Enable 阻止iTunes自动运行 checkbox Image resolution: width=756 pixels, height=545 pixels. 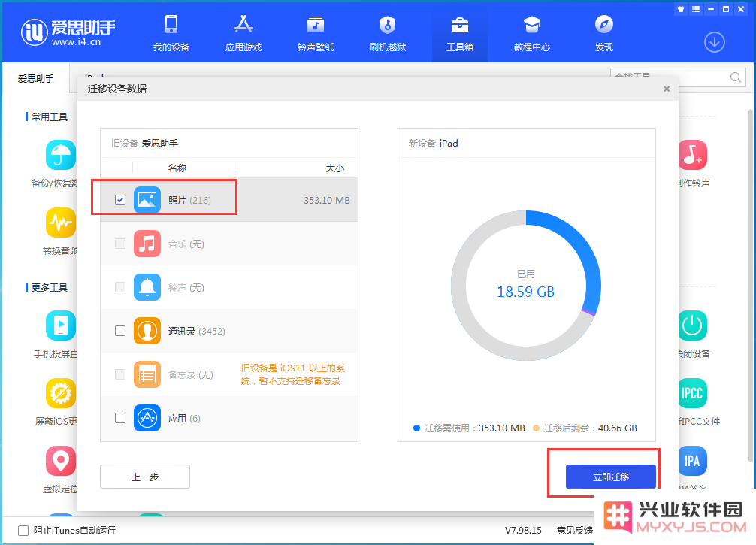coord(23,531)
